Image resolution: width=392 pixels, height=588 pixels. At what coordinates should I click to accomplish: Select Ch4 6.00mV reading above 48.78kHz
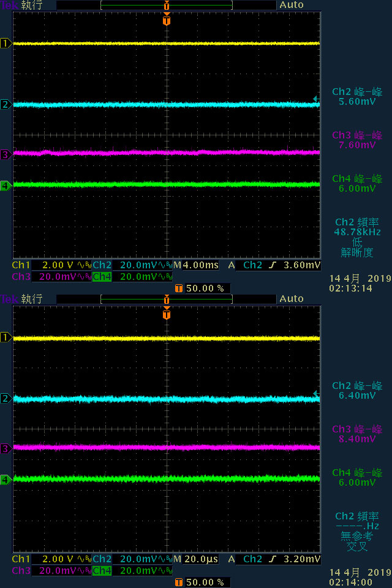coord(356,189)
